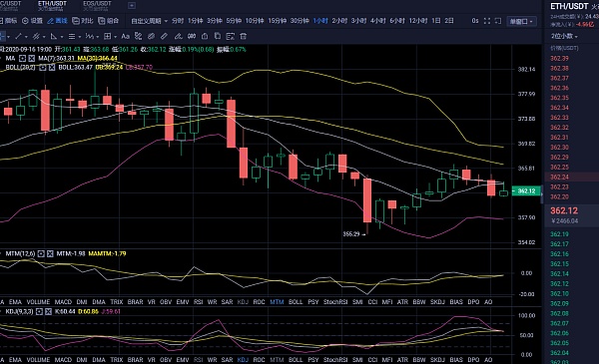Expand the parallel channel tool arrow
Screen dimensions: 599x364
[44, 37]
